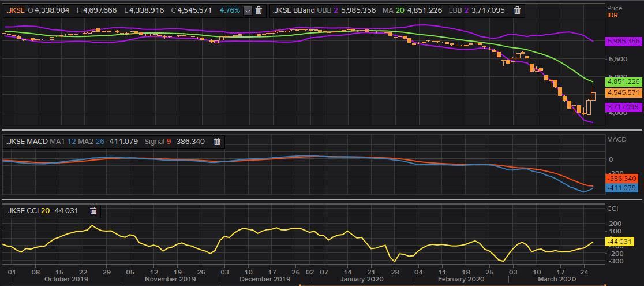644x286 pixels.
Task: Click the orange 4,545.571 price axis tag
Action: click(x=623, y=93)
